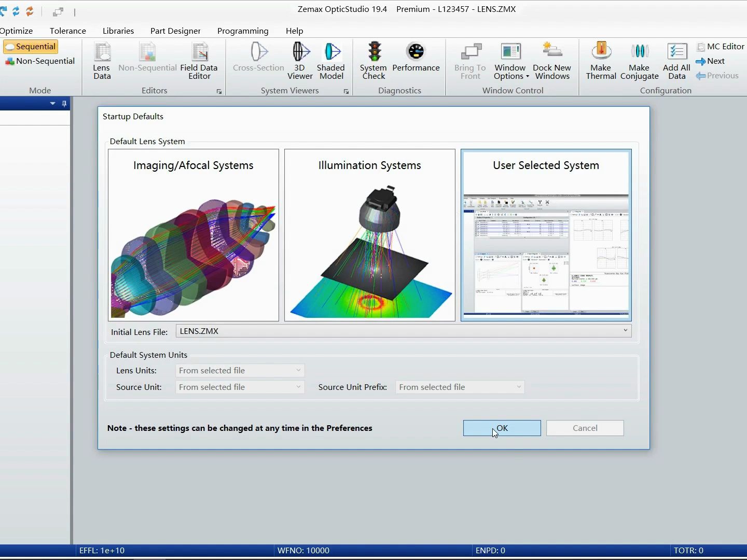Viewport: 747px width, 560px height.
Task: Open the Optimize ribbon tab
Action: pos(16,31)
